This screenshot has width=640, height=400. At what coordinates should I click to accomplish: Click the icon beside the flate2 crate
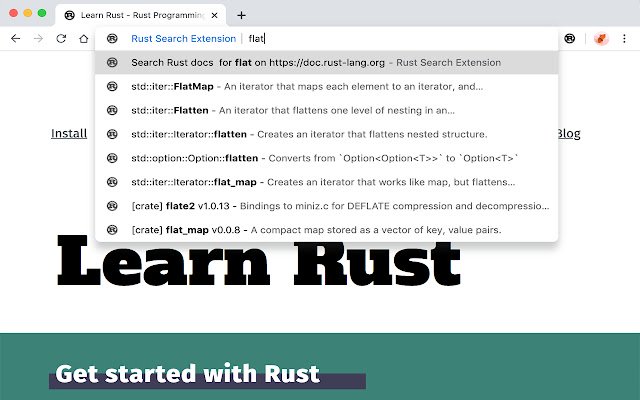point(112,206)
